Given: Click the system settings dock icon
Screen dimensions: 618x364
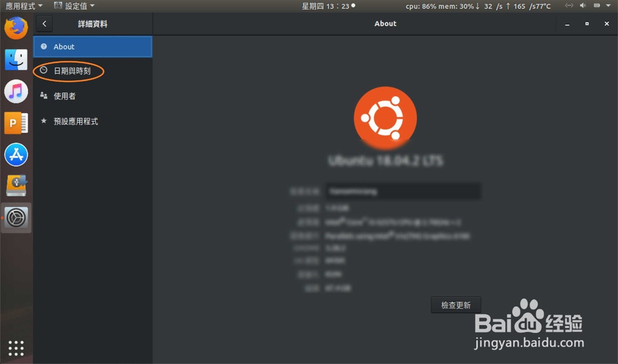Looking at the screenshot, I should pos(16,218).
